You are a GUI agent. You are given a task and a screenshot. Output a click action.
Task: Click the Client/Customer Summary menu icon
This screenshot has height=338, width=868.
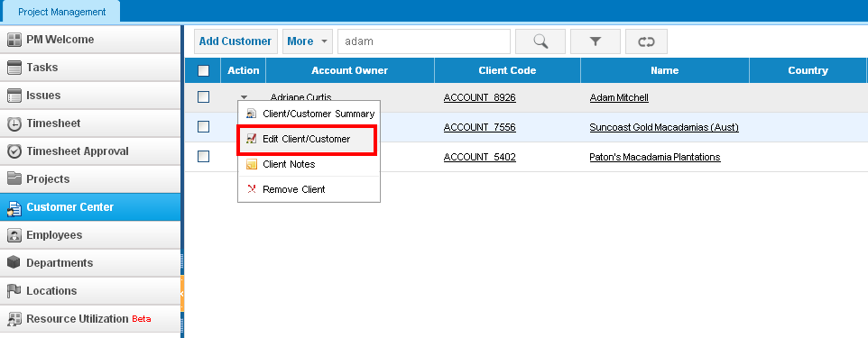click(252, 114)
